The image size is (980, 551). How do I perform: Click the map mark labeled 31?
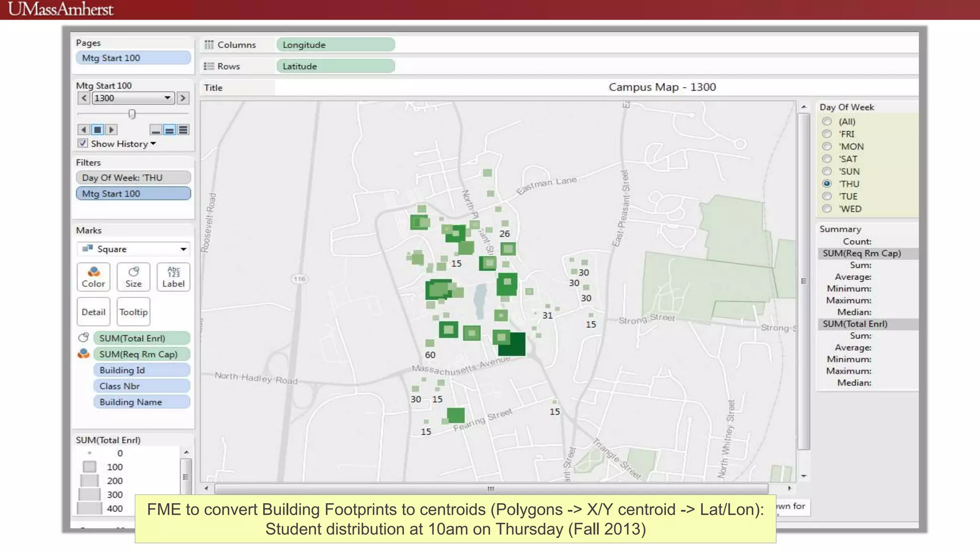(547, 306)
